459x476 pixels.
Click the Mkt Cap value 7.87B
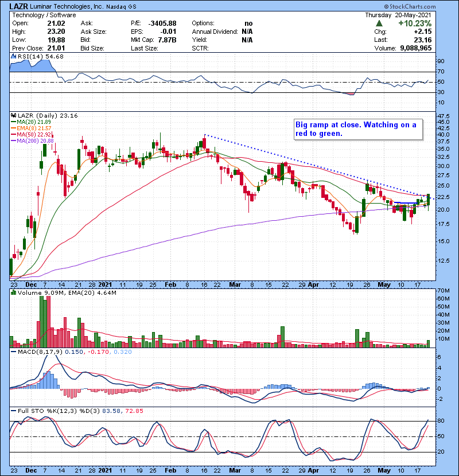pyautogui.click(x=167, y=40)
